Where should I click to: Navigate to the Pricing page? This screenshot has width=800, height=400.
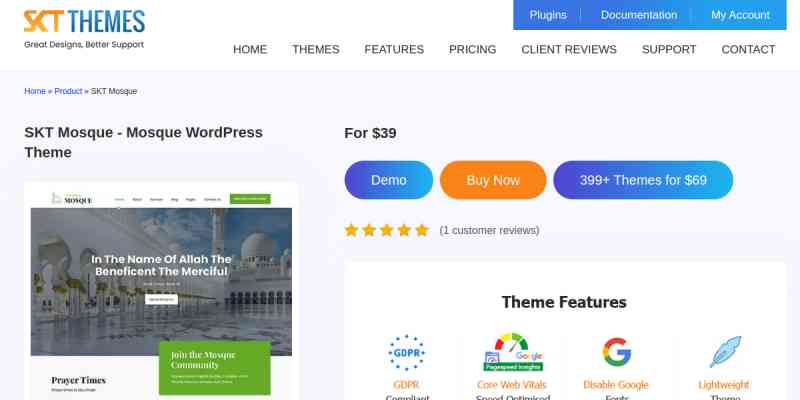[472, 49]
